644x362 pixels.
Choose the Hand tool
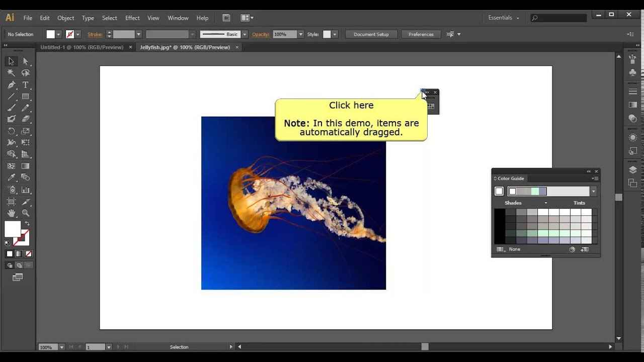pos(11,213)
